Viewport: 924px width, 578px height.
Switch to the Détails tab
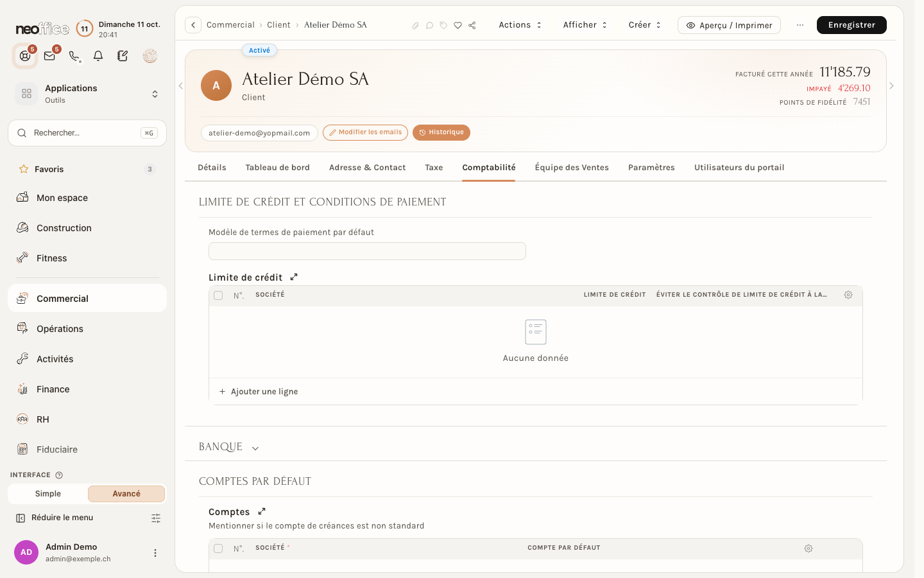click(x=212, y=168)
